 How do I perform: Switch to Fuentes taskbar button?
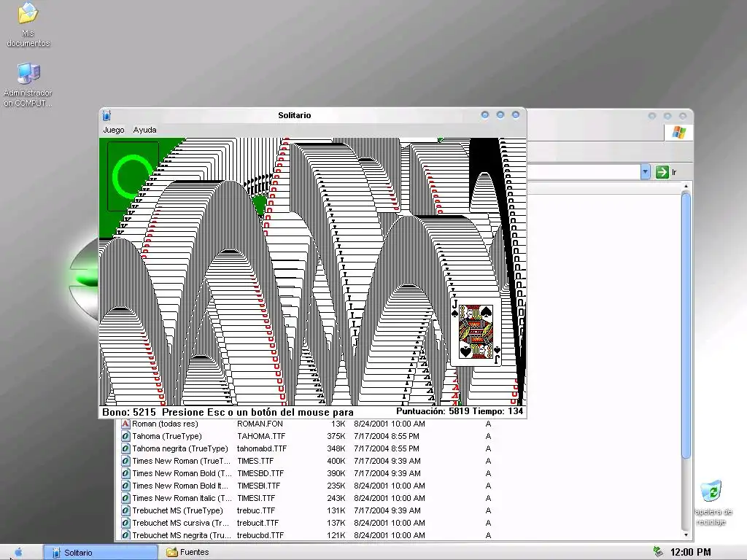(x=187, y=553)
